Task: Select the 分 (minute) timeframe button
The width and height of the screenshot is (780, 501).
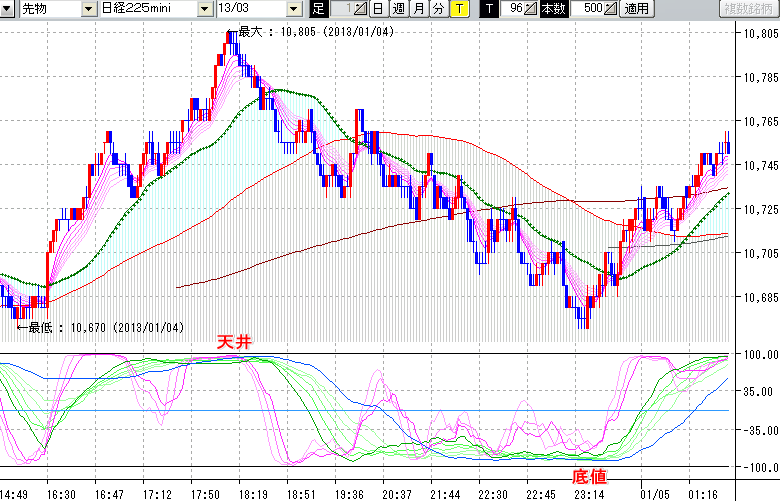Action: [438, 9]
